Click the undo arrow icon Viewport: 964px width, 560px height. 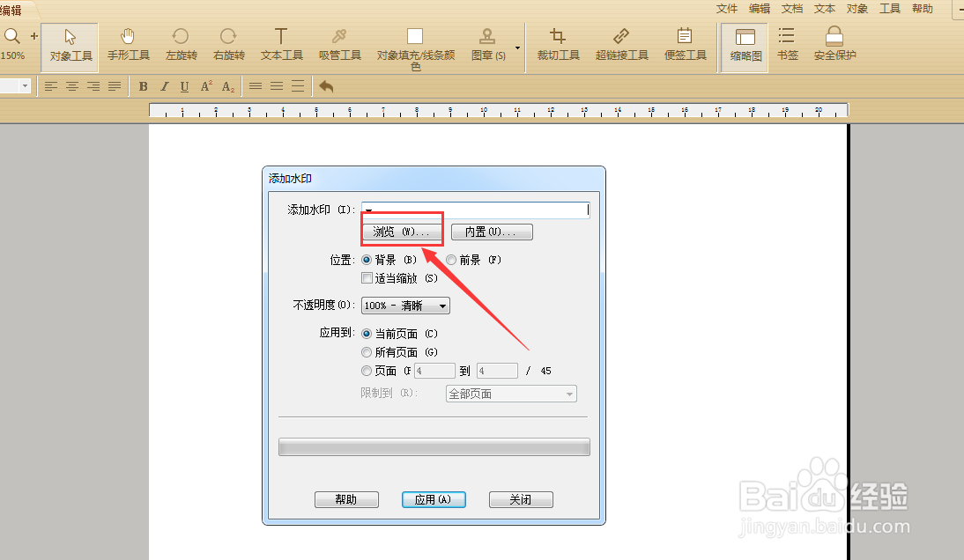(x=326, y=86)
